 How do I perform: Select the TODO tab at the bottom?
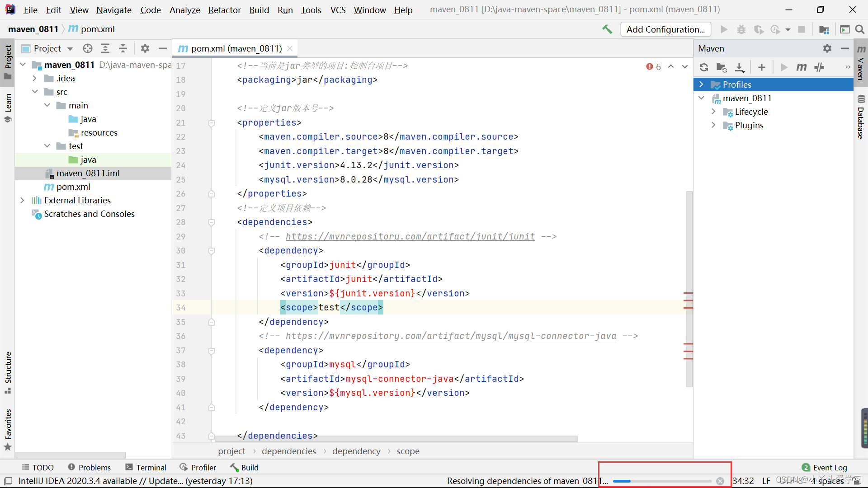click(38, 467)
